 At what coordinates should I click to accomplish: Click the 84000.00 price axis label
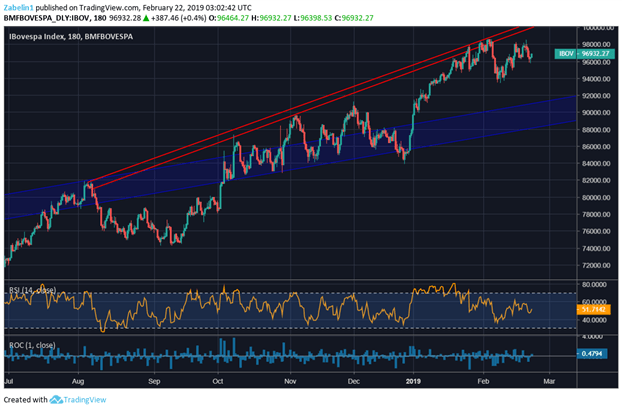pyautogui.click(x=596, y=163)
